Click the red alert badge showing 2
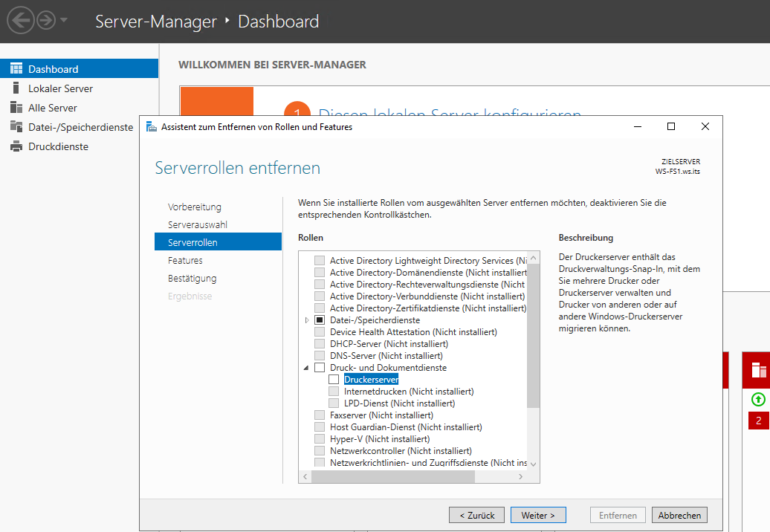The image size is (770, 532). 758,421
